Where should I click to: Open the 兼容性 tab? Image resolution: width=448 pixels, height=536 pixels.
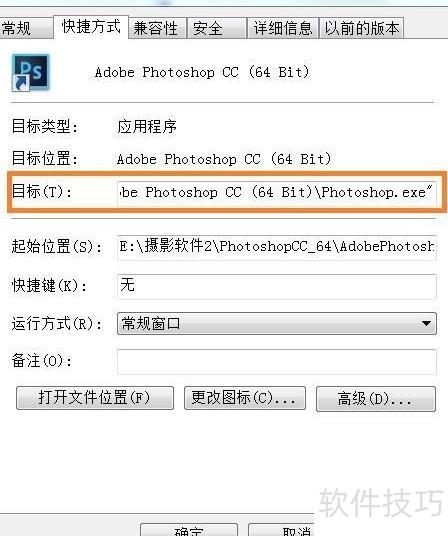[x=158, y=28]
